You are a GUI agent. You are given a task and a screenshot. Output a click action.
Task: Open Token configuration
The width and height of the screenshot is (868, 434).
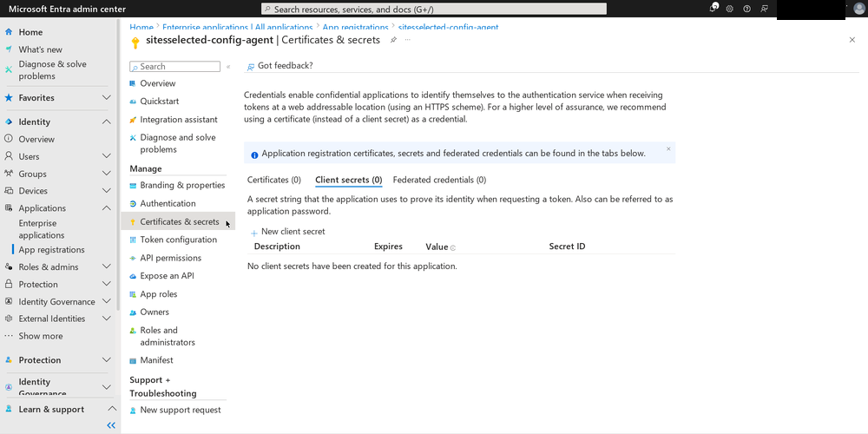coord(178,240)
